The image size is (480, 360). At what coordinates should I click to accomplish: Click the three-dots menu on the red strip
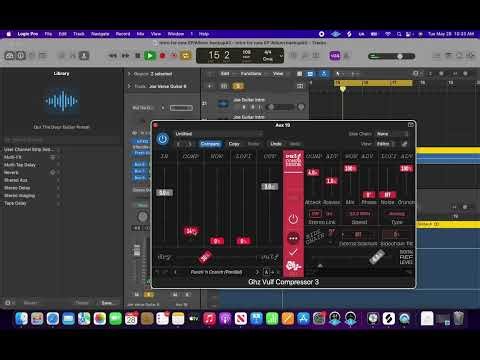click(293, 238)
